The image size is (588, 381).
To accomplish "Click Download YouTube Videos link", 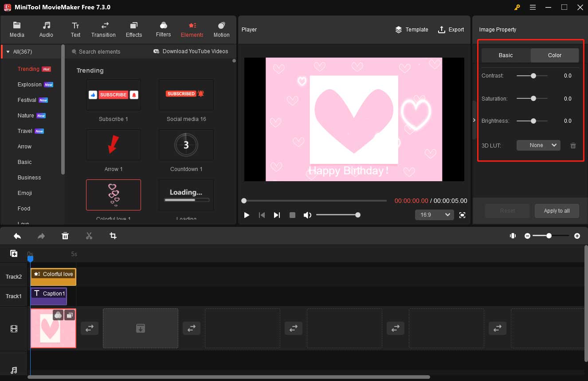I will (191, 51).
